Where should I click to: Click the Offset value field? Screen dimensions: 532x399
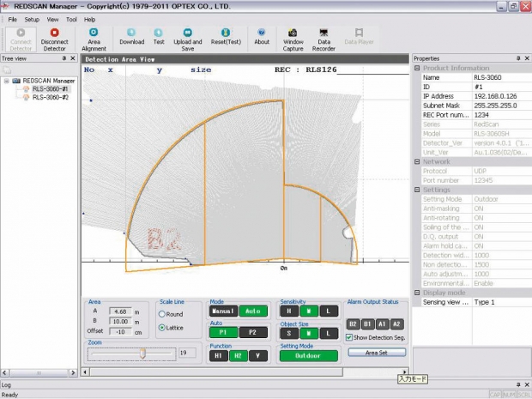pos(120,332)
